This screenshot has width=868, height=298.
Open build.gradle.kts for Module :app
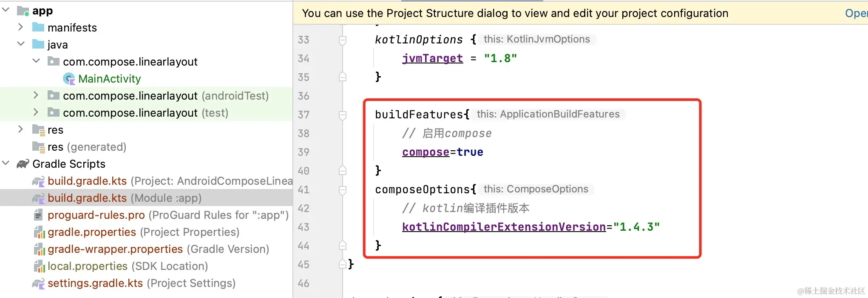click(87, 198)
